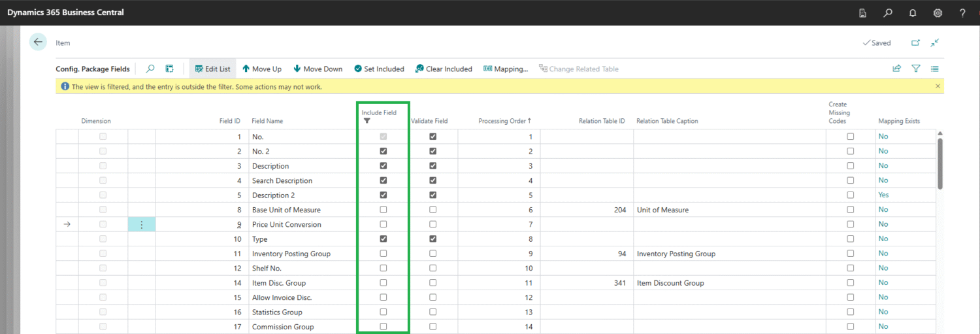980x334 pixels.
Task: Open Mapping... action
Action: (x=506, y=69)
